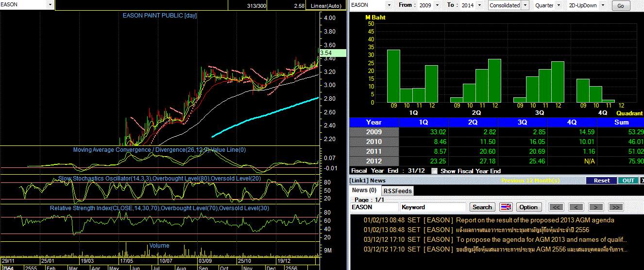Image resolution: width=644 pixels, height=270 pixels.
Task: Click the Reset button
Action: click(x=601, y=180)
